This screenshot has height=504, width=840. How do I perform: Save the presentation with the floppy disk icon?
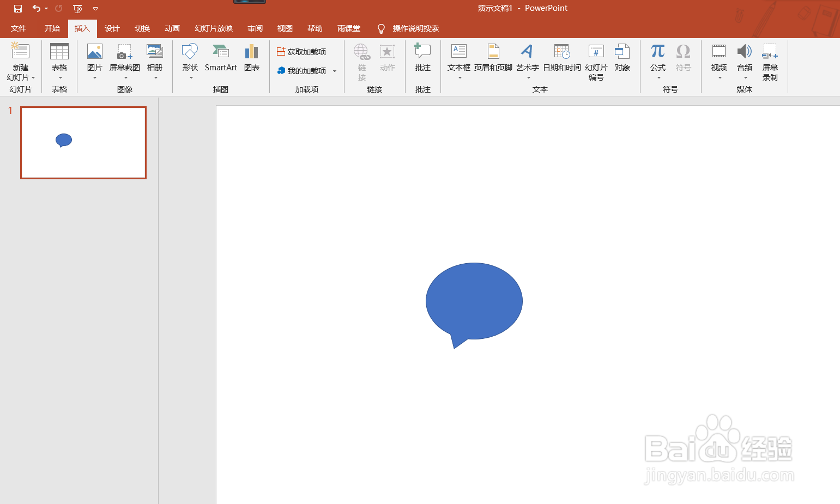(18, 9)
